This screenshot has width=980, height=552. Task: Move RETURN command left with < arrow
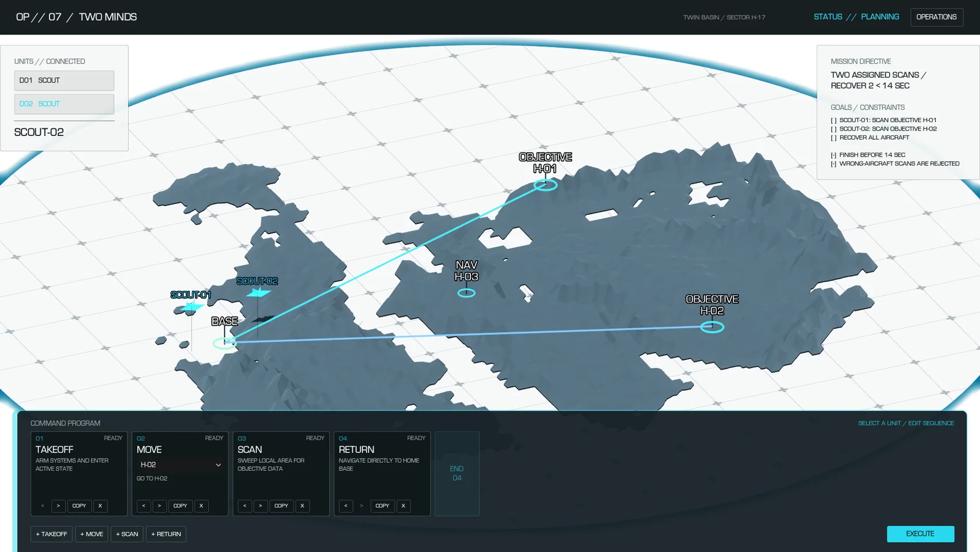pos(346,506)
